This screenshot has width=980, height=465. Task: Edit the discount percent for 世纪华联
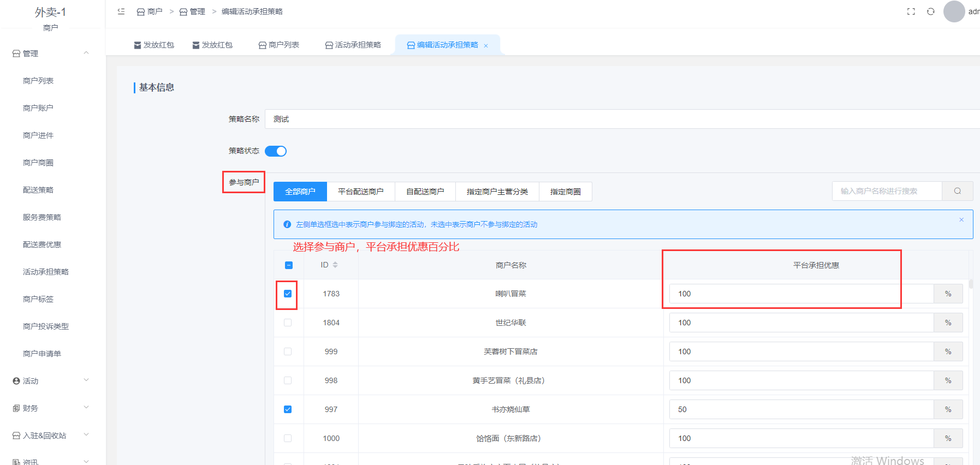[801, 323]
